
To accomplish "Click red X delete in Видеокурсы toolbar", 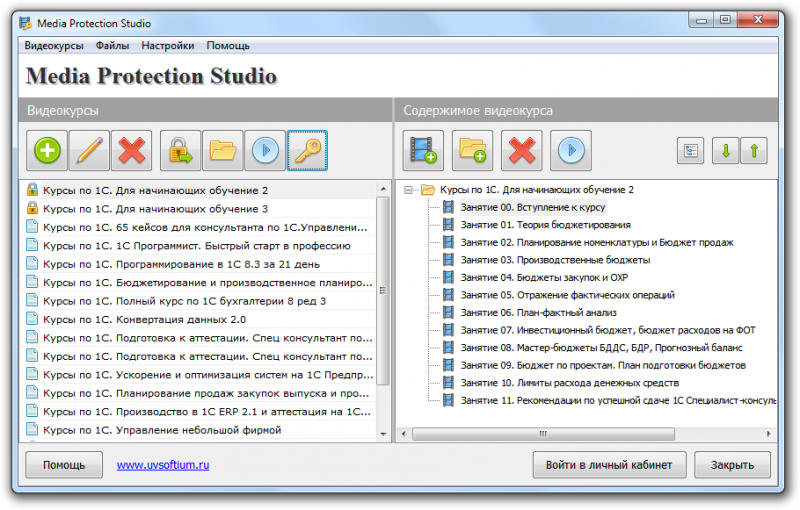I will coord(132,150).
